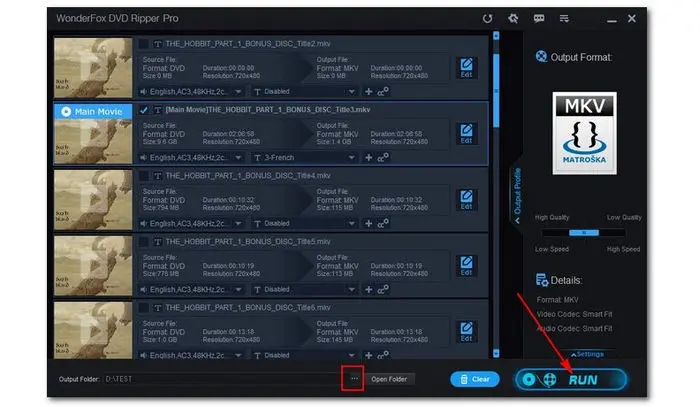
Task: Click the title list scrollbar down arrow
Action: [x=496, y=353]
